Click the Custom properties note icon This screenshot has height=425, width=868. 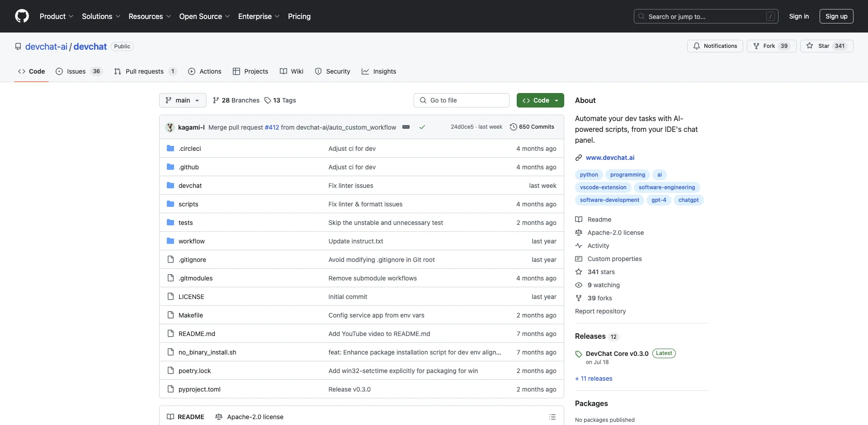[x=579, y=259]
